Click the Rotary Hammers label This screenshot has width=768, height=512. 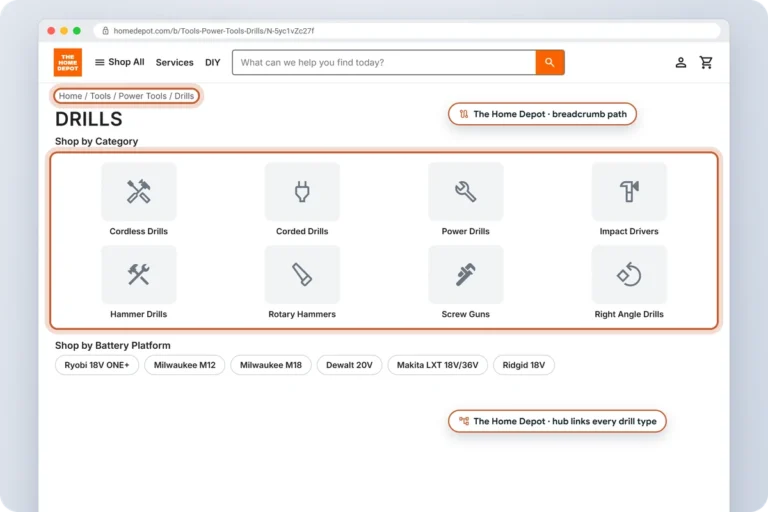(302, 314)
